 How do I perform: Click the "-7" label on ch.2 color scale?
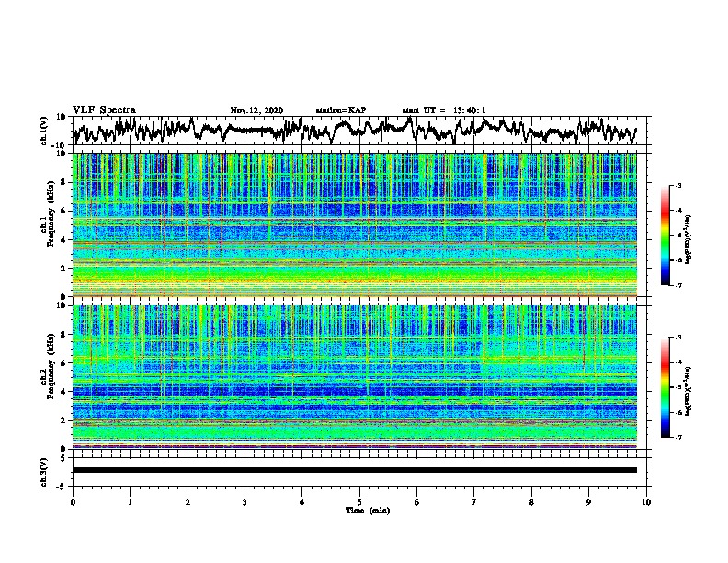click(678, 437)
